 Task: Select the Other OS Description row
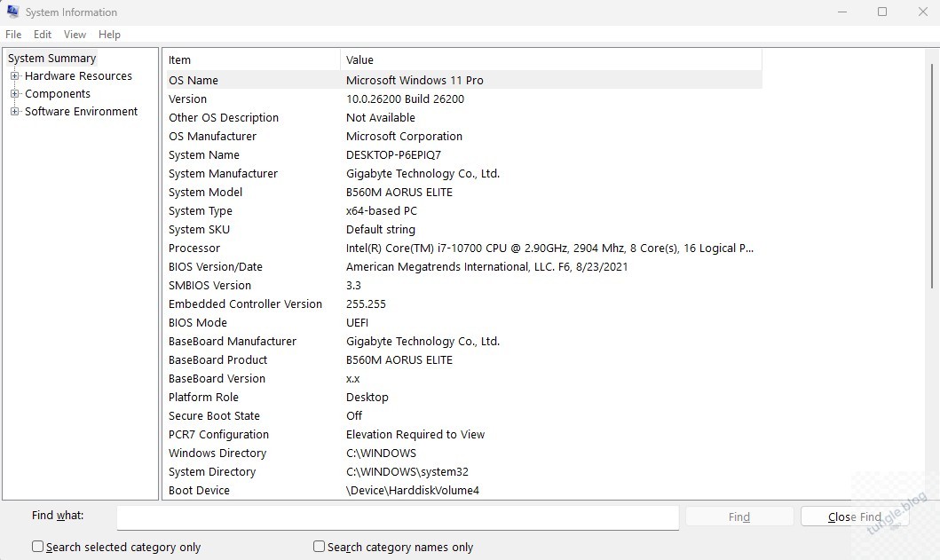tap(464, 117)
